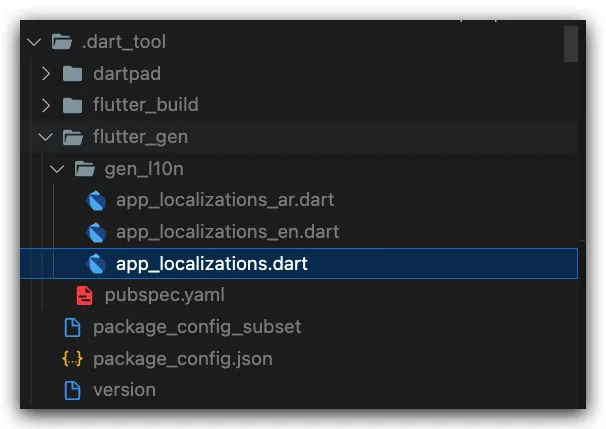The width and height of the screenshot is (606, 429).
Task: Collapse the flutter_gen folder chevron
Action: 46,137
